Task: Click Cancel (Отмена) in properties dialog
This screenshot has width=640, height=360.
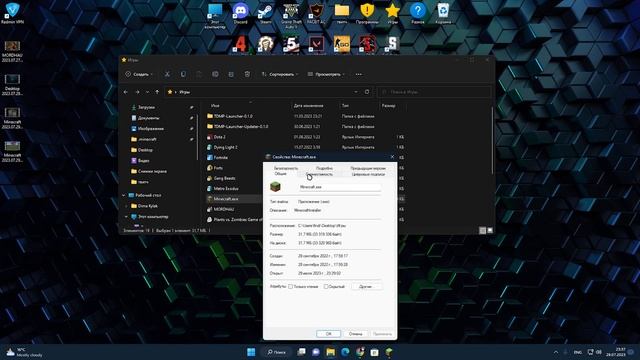Action: pyautogui.click(x=355, y=334)
